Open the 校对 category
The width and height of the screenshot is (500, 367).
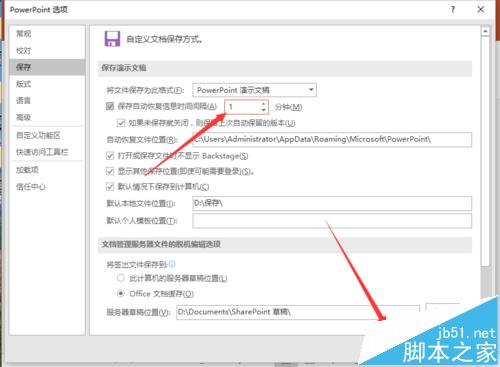pos(23,50)
